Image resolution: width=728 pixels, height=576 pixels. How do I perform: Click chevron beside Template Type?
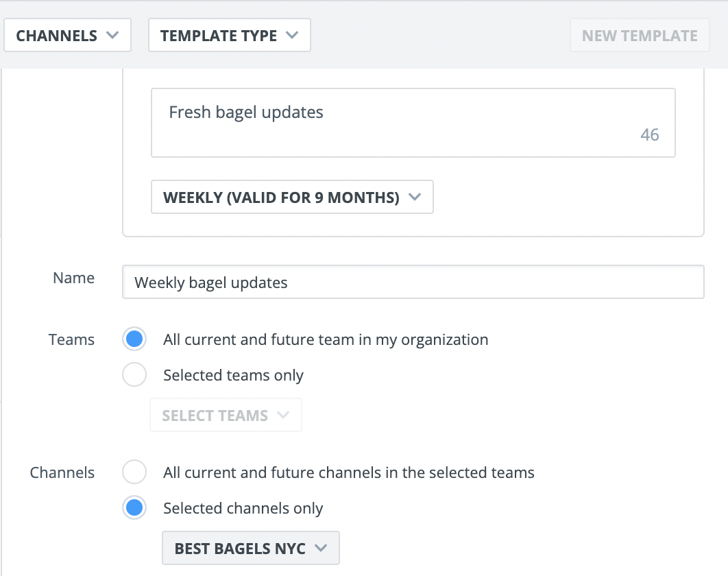(292, 35)
